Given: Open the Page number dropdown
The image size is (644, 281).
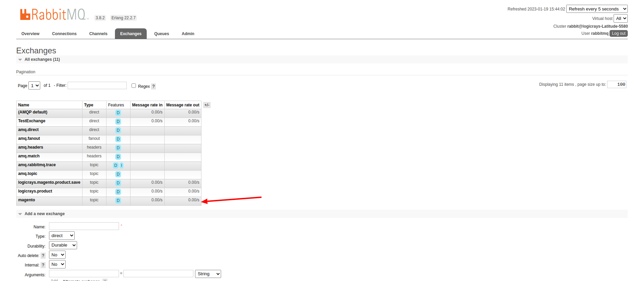Looking at the screenshot, I should [34, 86].
